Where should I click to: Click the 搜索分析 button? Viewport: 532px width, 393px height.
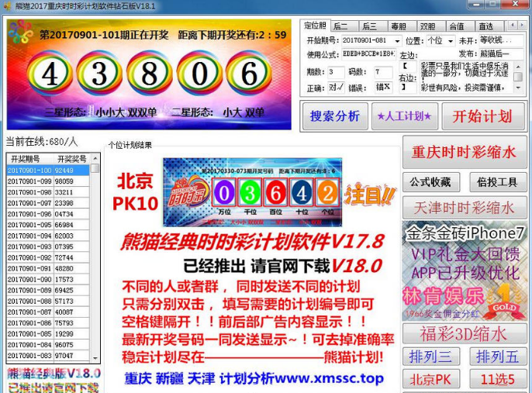(x=335, y=116)
